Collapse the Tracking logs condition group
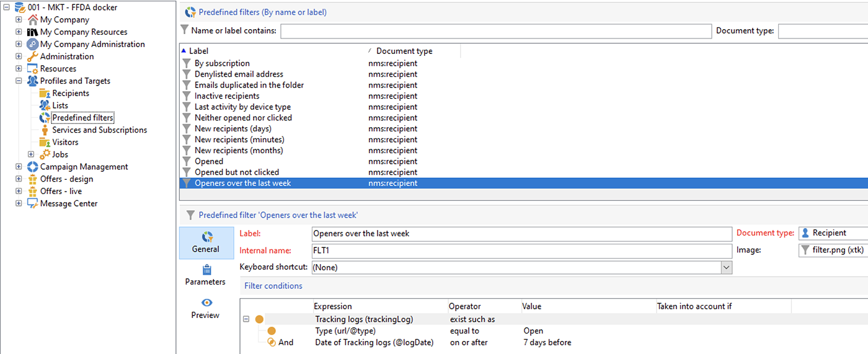868x354 pixels. (x=246, y=319)
